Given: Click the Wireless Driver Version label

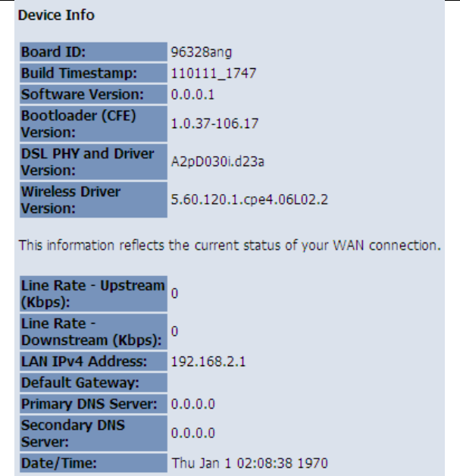Looking at the screenshot, I should 70,199.
